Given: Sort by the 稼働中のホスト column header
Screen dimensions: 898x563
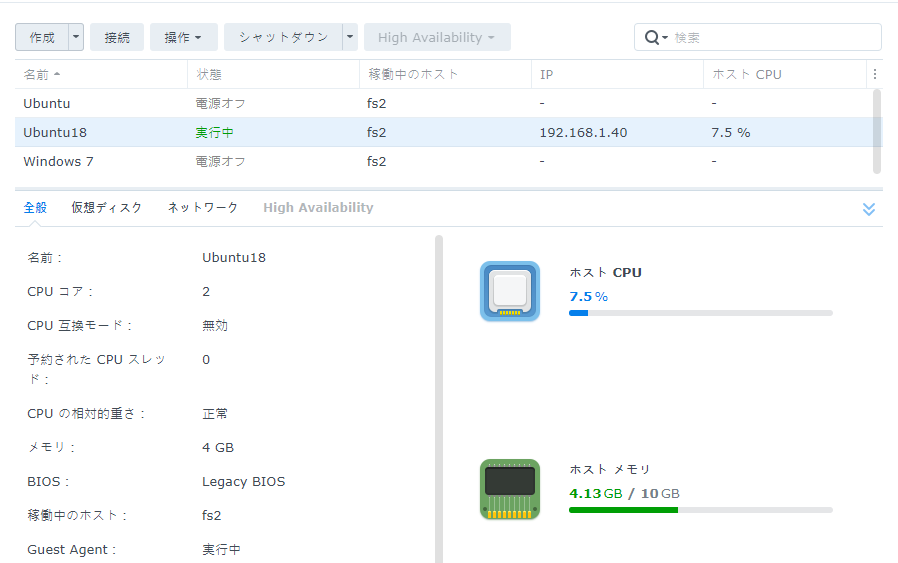Looking at the screenshot, I should 445,74.
